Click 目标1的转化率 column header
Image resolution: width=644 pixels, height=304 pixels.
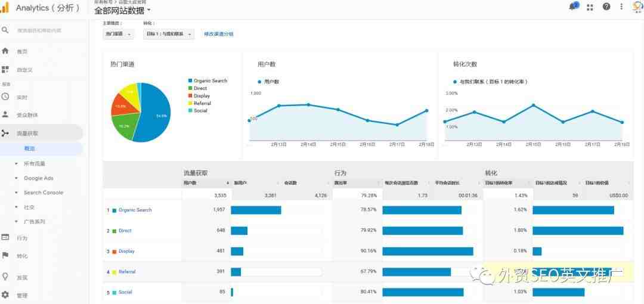[x=498, y=183]
